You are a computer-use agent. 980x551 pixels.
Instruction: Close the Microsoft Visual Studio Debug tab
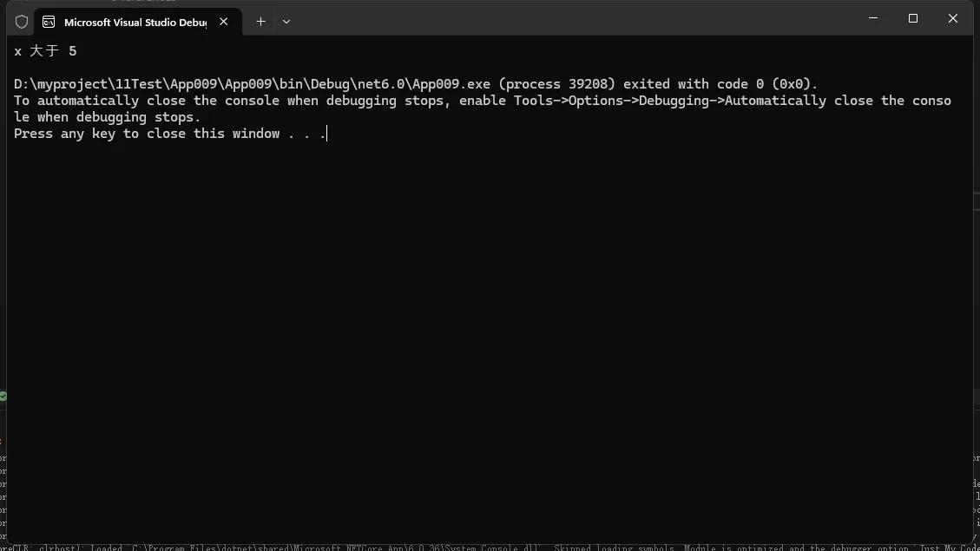point(223,21)
